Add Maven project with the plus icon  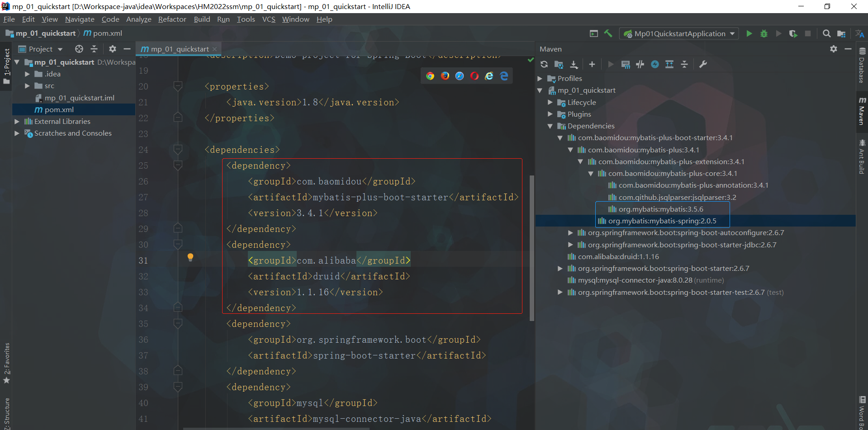click(592, 64)
